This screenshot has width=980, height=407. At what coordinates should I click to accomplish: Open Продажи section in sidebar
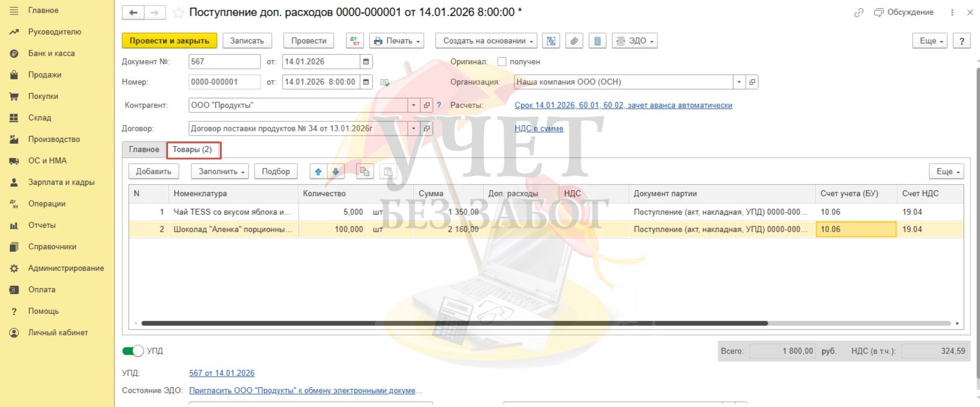(45, 75)
